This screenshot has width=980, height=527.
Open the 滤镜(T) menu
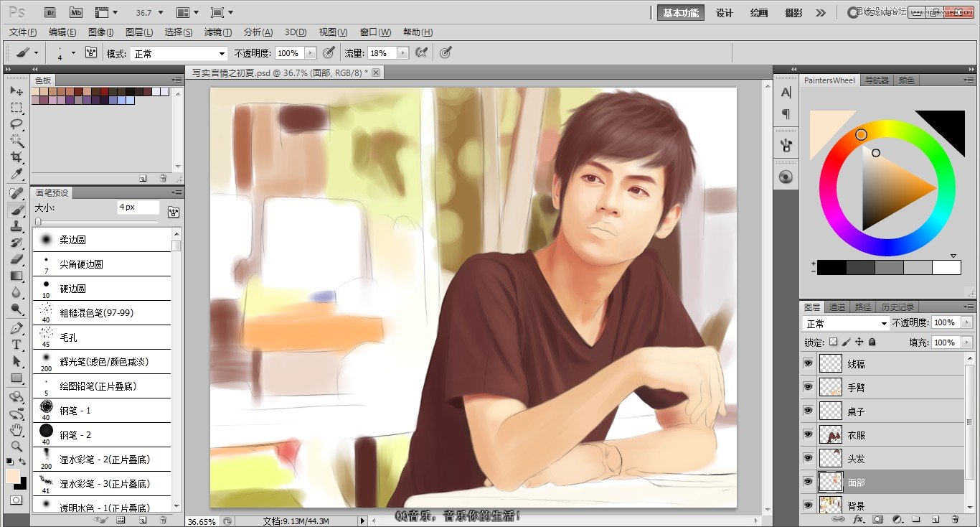218,32
